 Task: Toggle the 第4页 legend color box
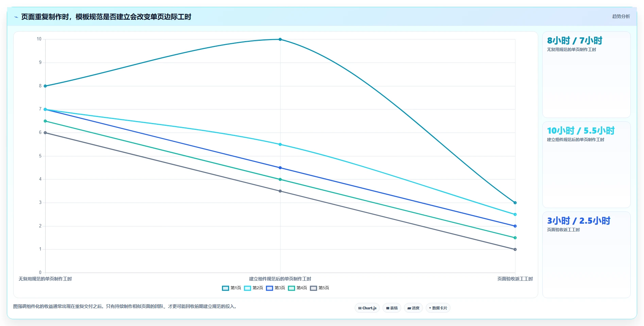tap(291, 288)
